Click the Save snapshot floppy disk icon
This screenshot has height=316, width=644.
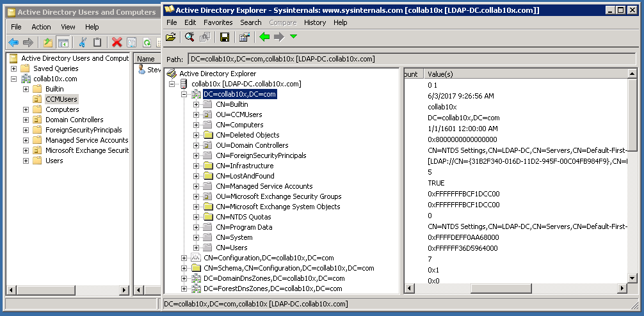(x=225, y=37)
